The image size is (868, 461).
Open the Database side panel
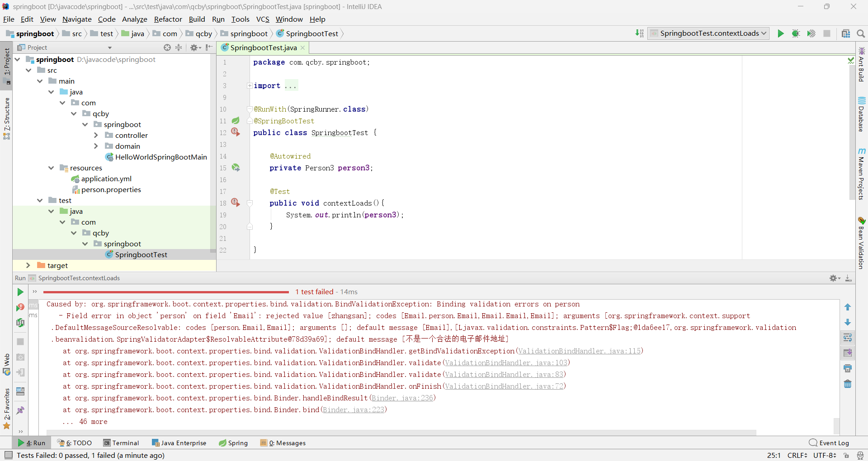[862, 114]
